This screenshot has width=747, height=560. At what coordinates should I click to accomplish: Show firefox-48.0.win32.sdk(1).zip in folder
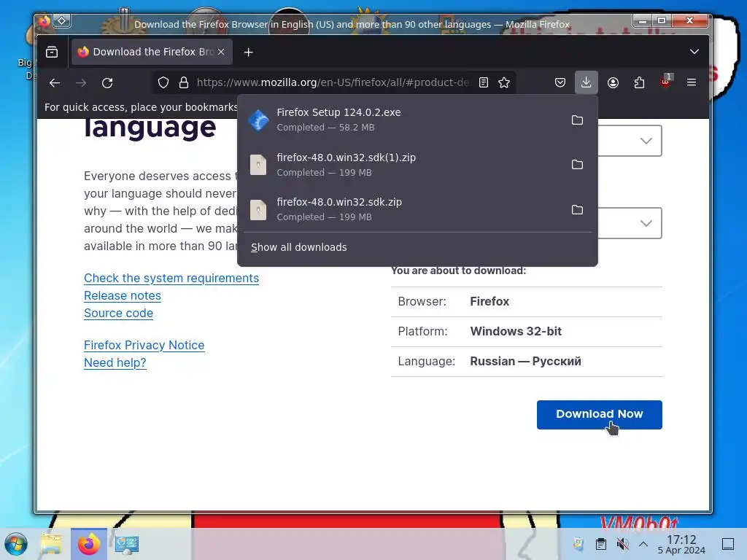click(578, 165)
